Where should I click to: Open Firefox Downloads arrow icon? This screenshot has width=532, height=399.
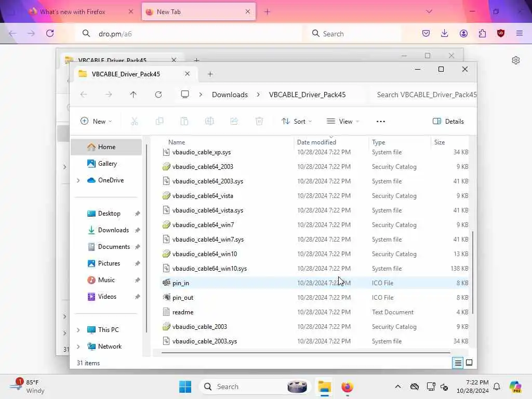(x=445, y=33)
